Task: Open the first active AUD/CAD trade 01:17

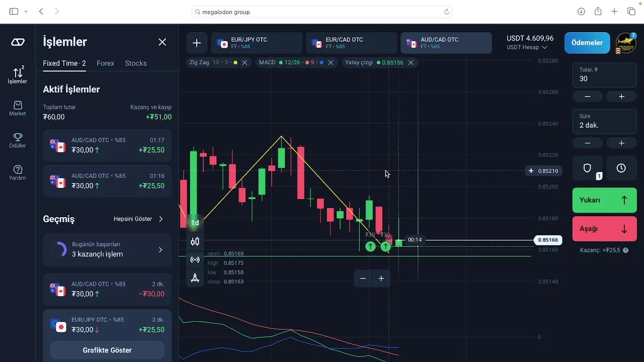Action: (x=107, y=145)
